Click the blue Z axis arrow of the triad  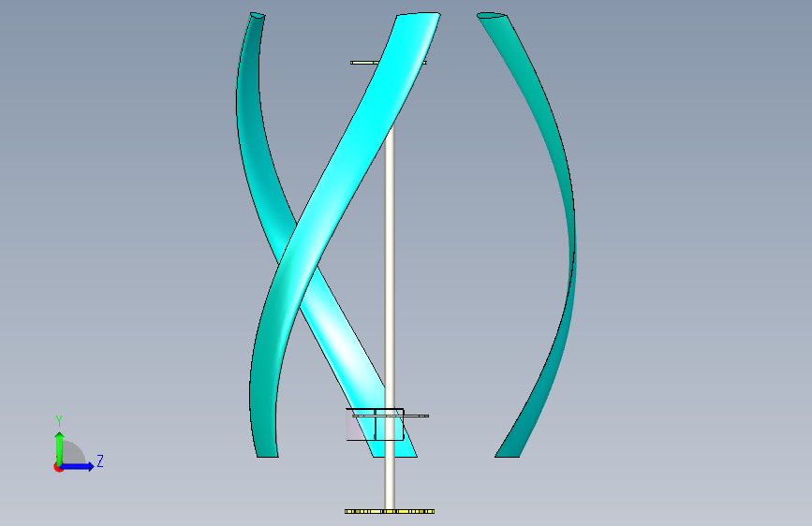tap(78, 466)
